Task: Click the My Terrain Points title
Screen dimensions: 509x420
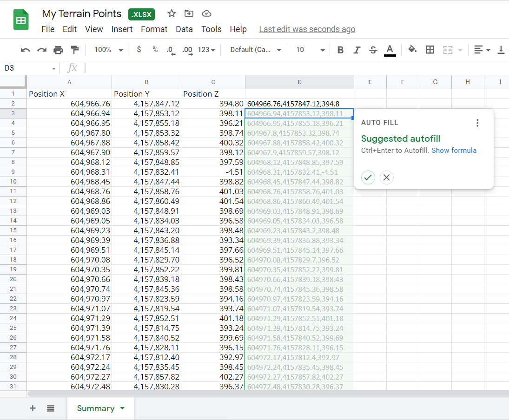Action: click(x=81, y=13)
